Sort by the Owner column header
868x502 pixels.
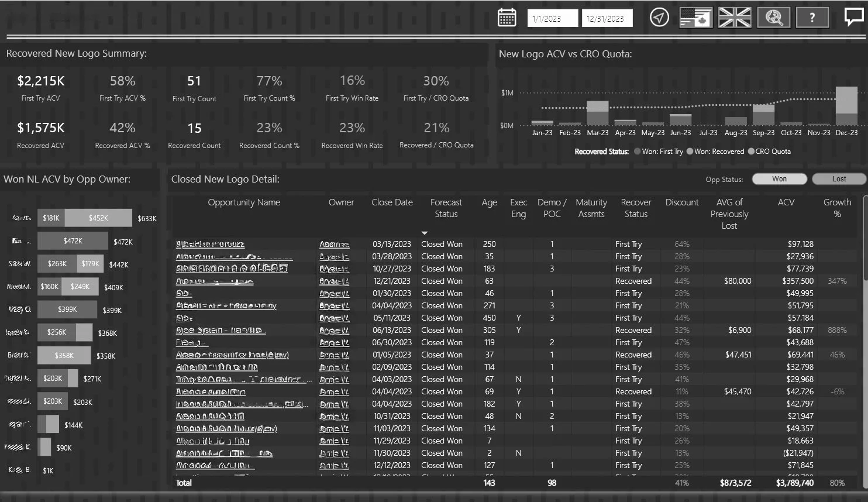click(341, 202)
